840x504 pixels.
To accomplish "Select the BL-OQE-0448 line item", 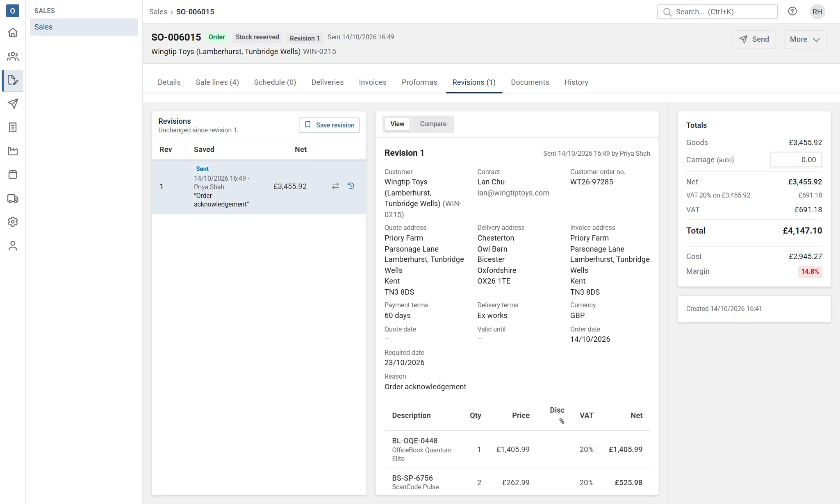I will coord(517,450).
